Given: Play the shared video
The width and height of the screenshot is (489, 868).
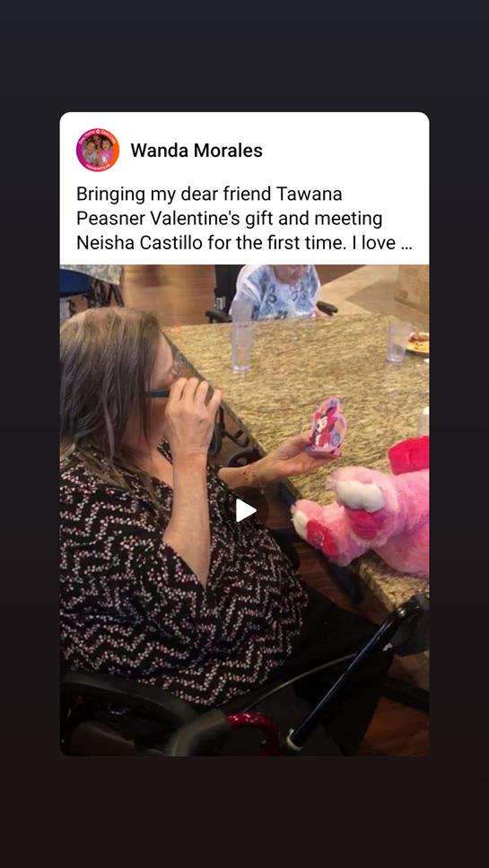Looking at the screenshot, I should [x=245, y=510].
